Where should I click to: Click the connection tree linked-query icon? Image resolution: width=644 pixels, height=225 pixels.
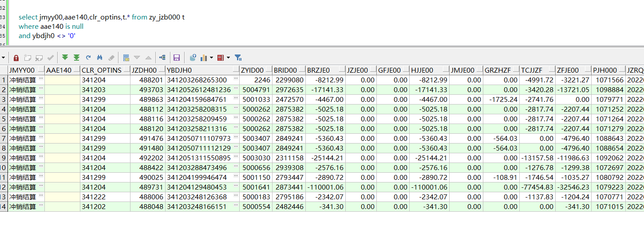[x=162, y=58]
